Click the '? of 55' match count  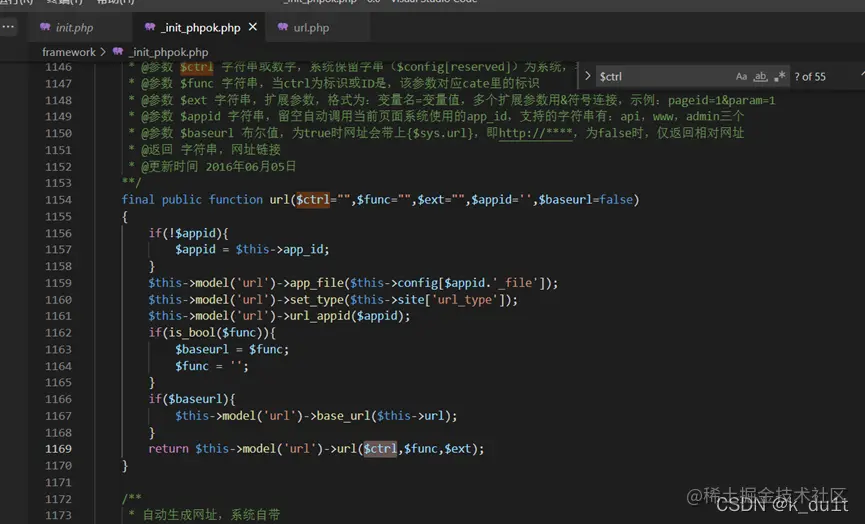tap(810, 77)
